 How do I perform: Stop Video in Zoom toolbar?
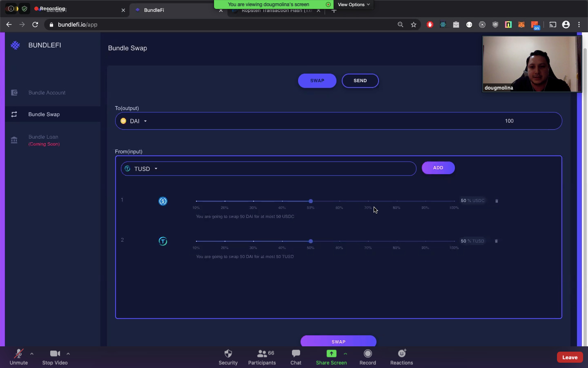[55, 357]
